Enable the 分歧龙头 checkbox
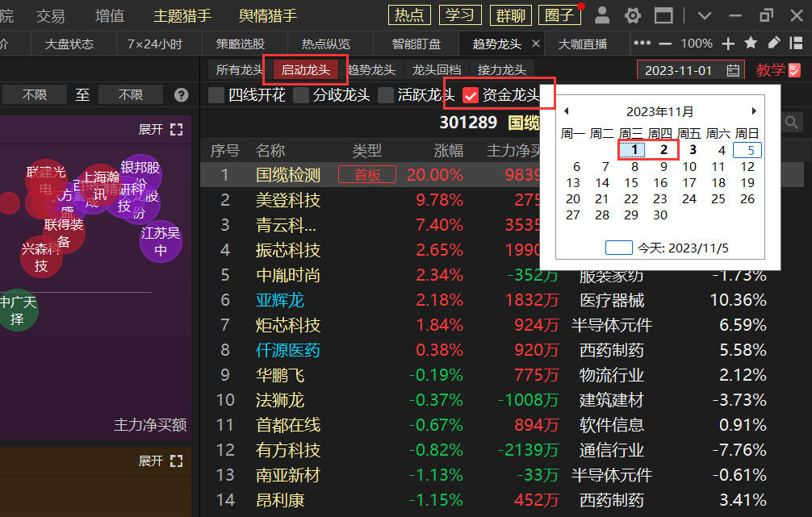The height and width of the screenshot is (517, 812). click(301, 94)
